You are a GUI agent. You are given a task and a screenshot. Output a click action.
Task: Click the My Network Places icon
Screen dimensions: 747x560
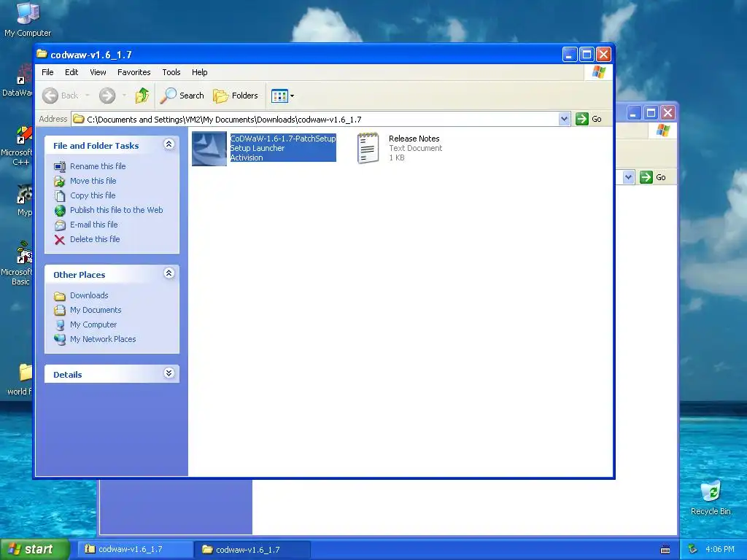click(60, 340)
